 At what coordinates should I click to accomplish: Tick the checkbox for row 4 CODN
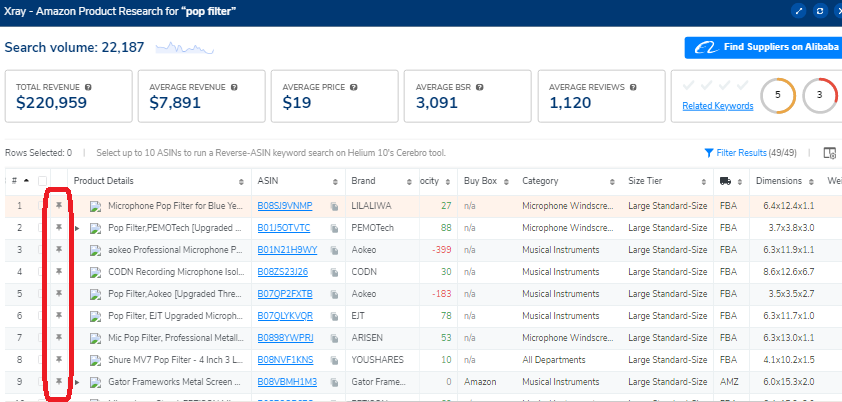[41, 272]
